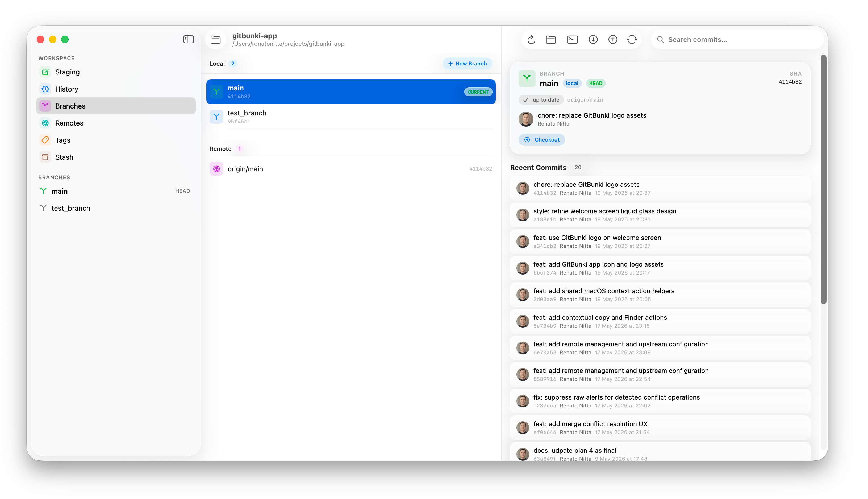Open remote management commit with hash 8589916
The width and height of the screenshot is (868, 499).
660,375
